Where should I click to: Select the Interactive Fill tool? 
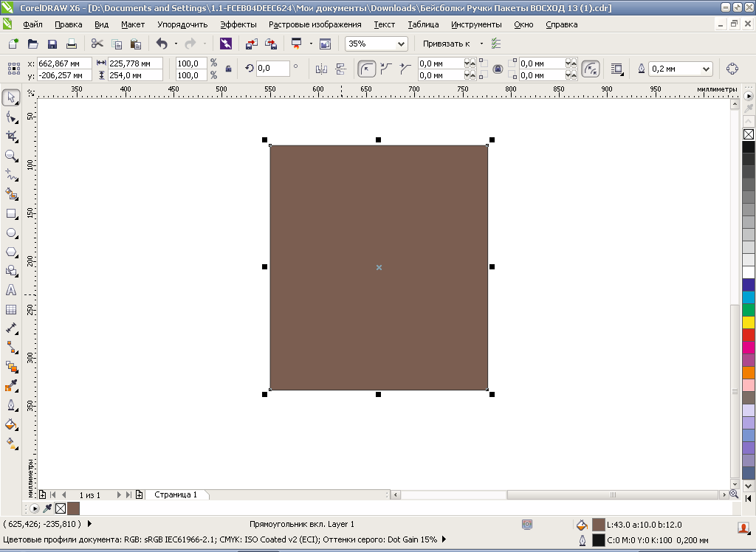[x=11, y=444]
